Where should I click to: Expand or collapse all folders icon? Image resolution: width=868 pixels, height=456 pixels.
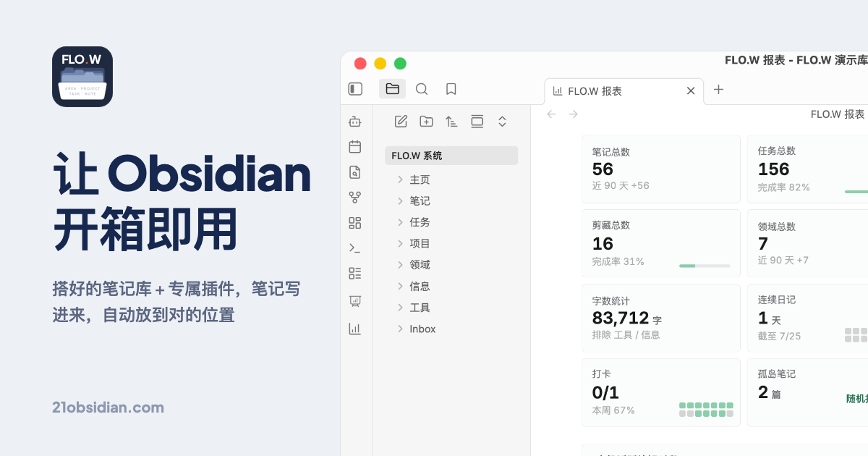(502, 122)
